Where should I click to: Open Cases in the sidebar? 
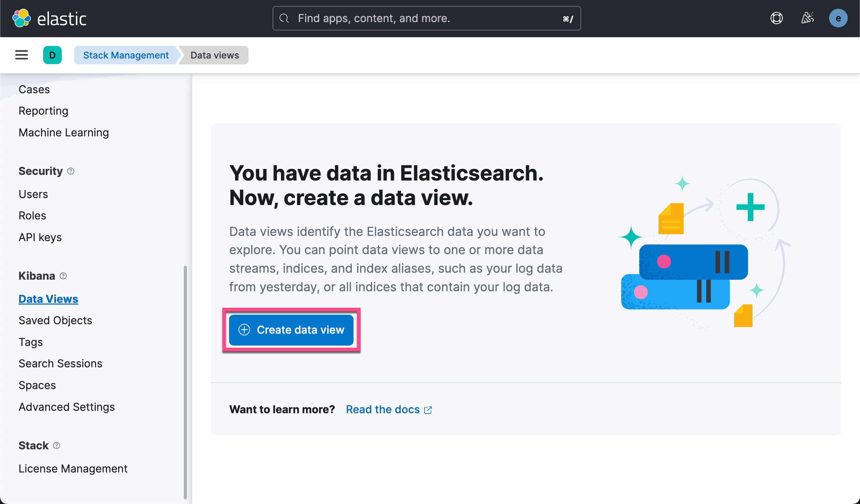(x=34, y=89)
